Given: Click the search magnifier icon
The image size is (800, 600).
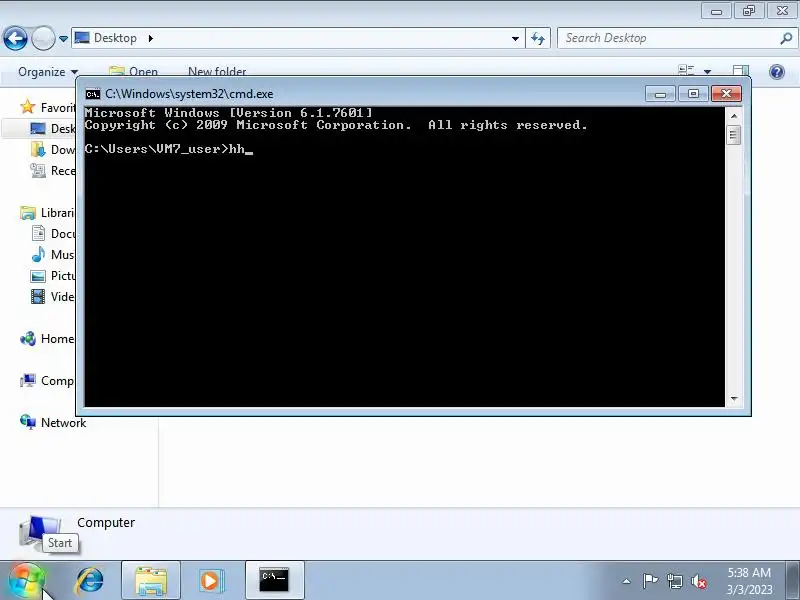Looking at the screenshot, I should pyautogui.click(x=786, y=38).
